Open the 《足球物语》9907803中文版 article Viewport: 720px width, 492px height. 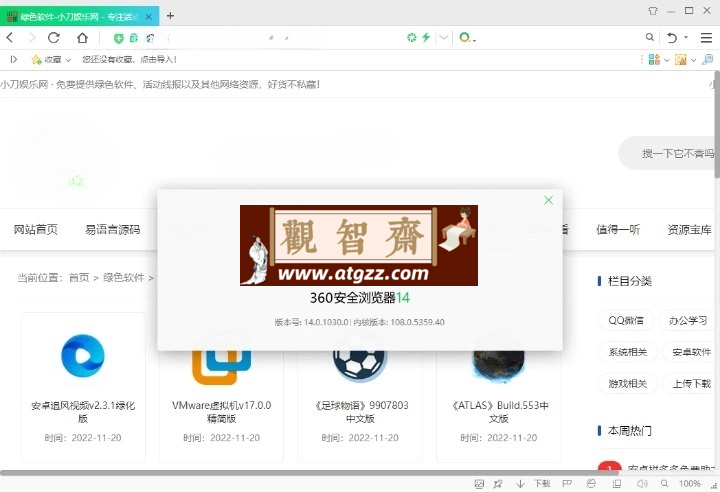tap(360, 412)
